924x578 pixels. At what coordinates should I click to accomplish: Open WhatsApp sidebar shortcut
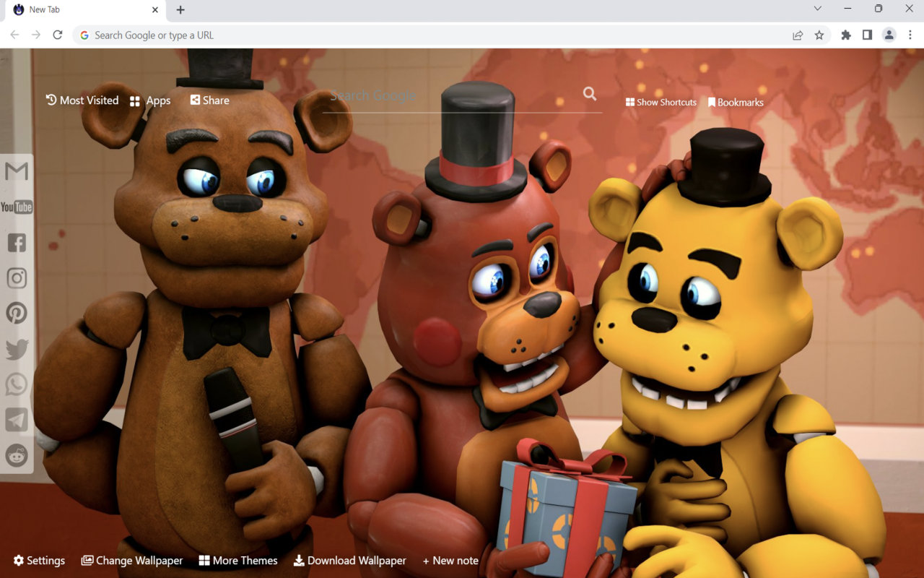click(17, 384)
